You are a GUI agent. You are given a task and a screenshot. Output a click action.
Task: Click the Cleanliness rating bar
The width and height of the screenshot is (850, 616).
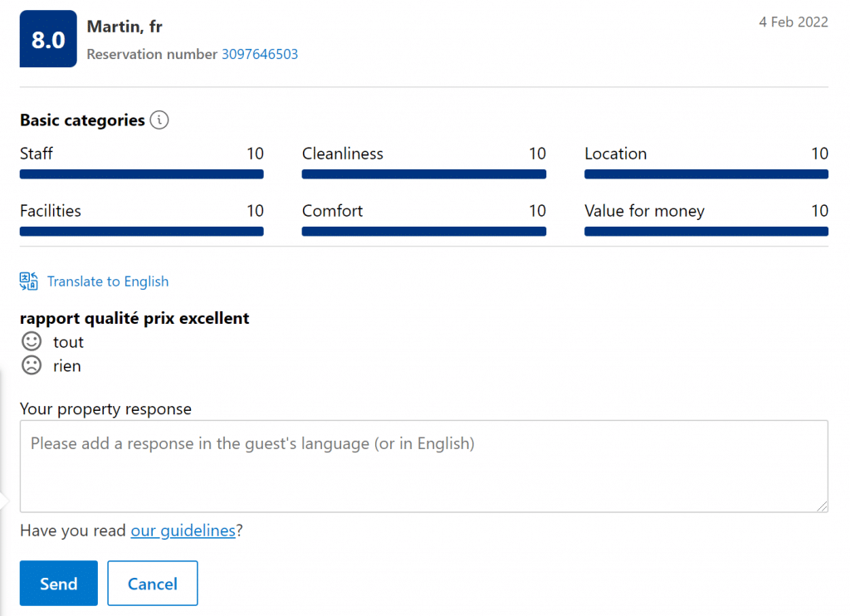(x=423, y=174)
